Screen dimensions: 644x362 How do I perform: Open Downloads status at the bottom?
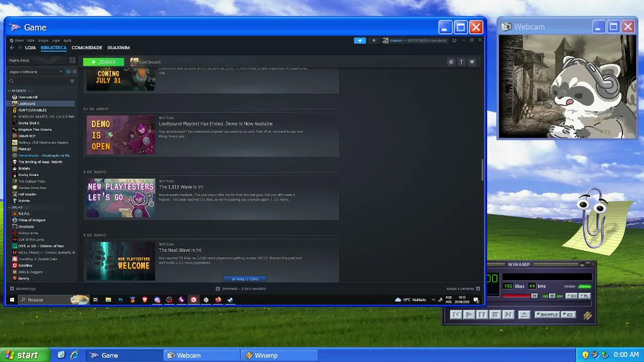241,289
